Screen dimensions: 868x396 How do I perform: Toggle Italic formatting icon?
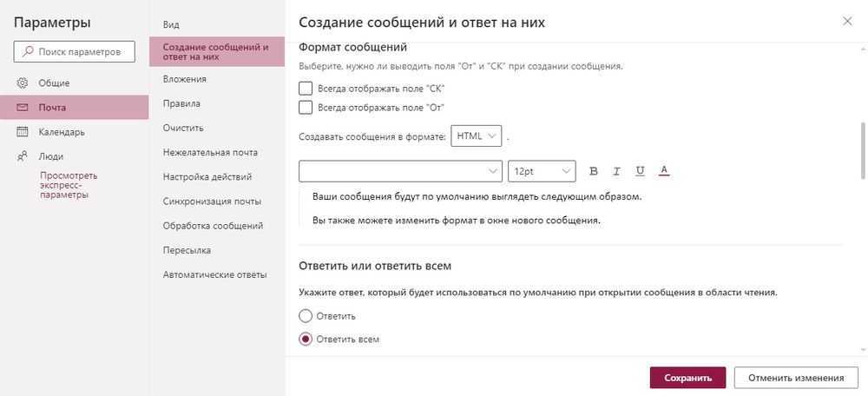[617, 171]
